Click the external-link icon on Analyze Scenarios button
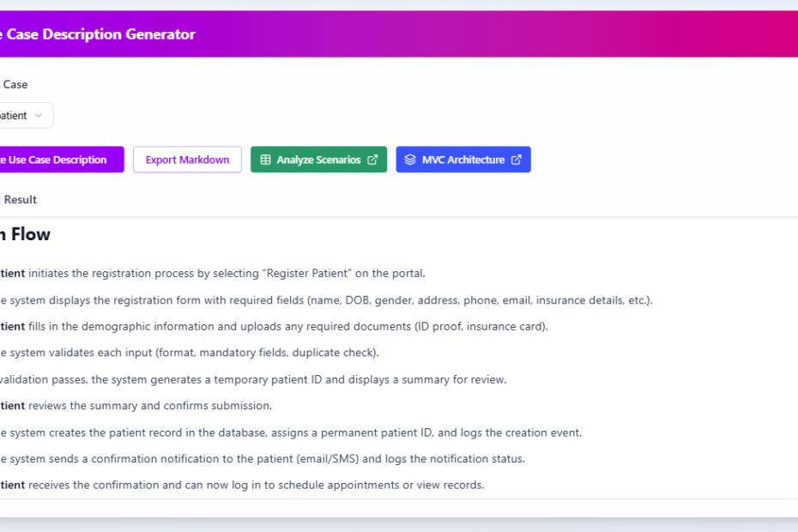This screenshot has width=798, height=532. pyautogui.click(x=372, y=159)
